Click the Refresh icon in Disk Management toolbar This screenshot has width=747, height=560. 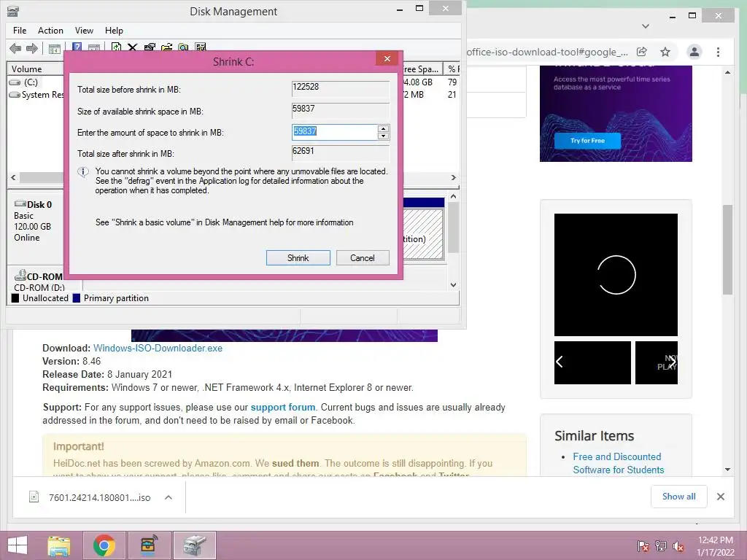tap(116, 47)
